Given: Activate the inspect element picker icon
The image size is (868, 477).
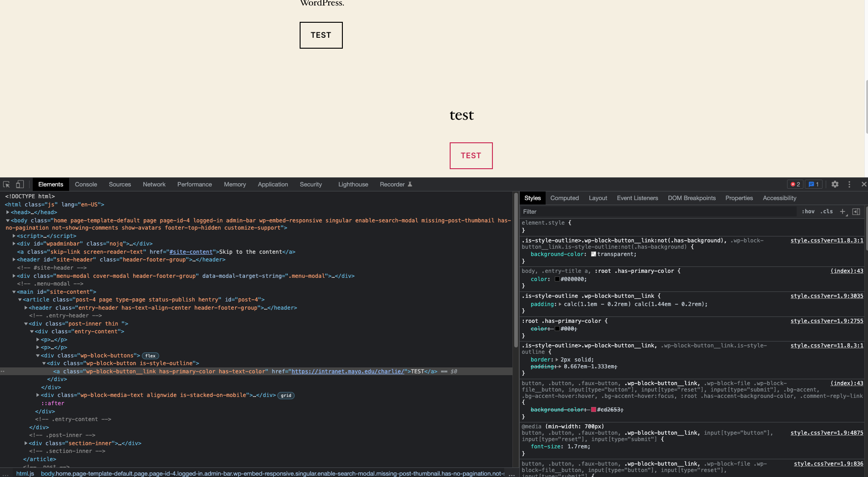Looking at the screenshot, I should 6,184.
